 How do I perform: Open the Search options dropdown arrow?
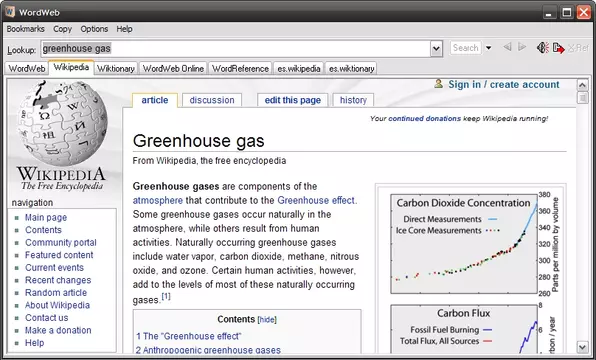488,48
